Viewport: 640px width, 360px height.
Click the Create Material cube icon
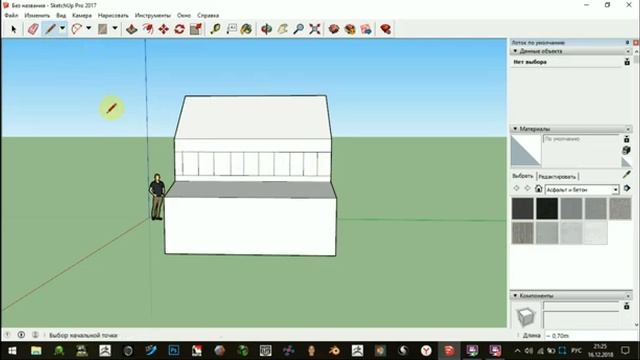[x=627, y=150]
